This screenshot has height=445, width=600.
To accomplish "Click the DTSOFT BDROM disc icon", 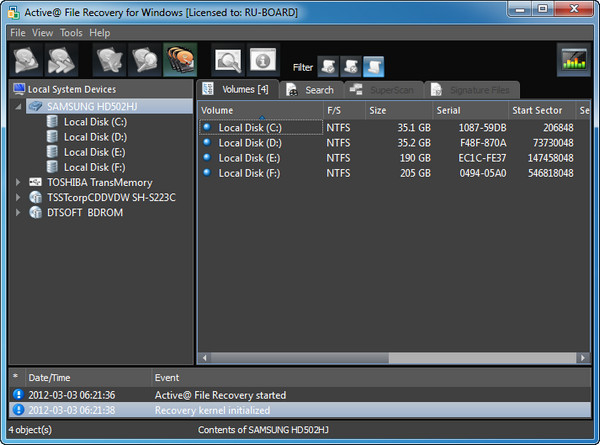I will click(x=36, y=212).
